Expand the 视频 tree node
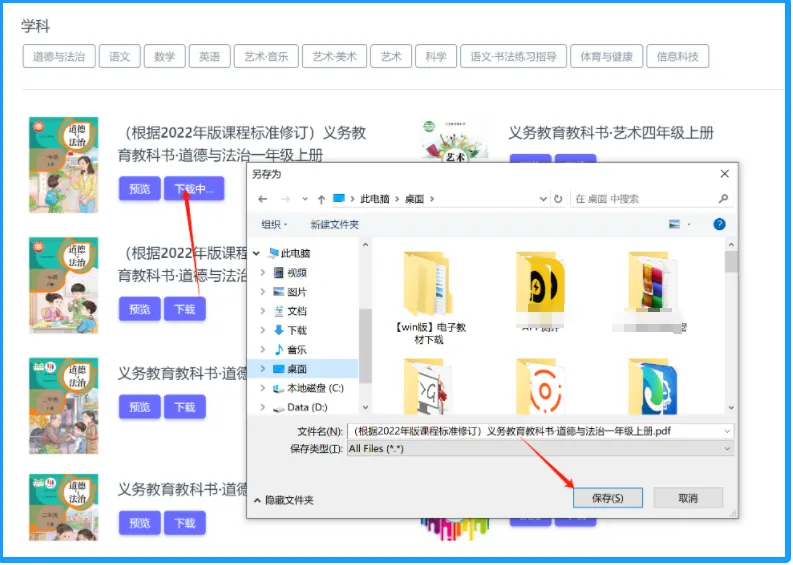 (262, 273)
